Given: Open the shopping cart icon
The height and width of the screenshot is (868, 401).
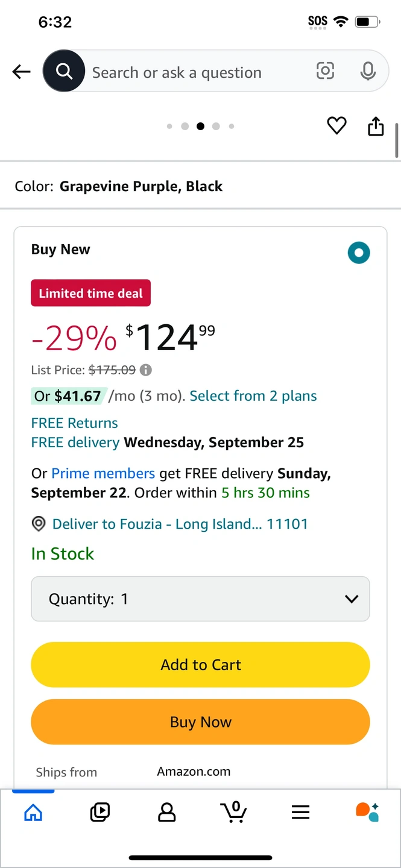Looking at the screenshot, I should click(x=234, y=812).
